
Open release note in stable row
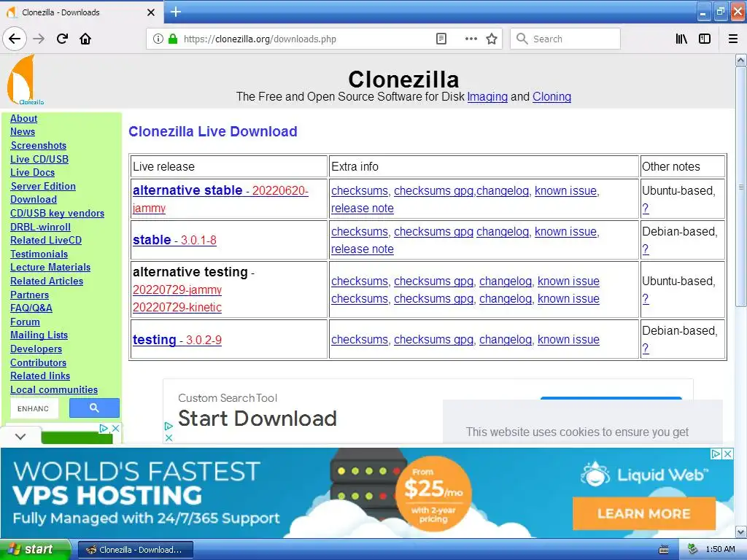363,249
